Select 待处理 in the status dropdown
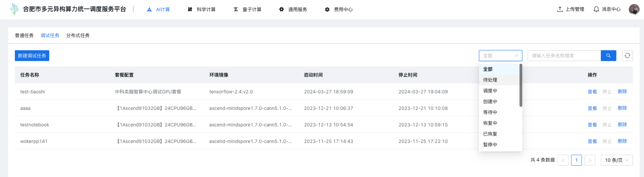 pos(490,80)
